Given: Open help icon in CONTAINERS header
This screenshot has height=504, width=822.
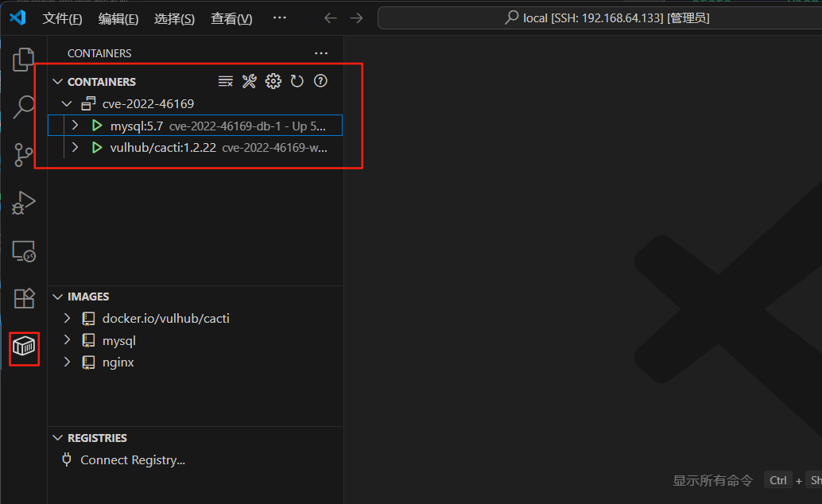Looking at the screenshot, I should pos(320,81).
